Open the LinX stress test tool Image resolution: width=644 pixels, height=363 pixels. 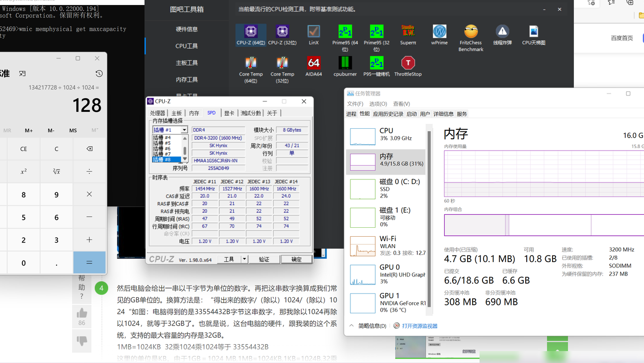point(314,35)
